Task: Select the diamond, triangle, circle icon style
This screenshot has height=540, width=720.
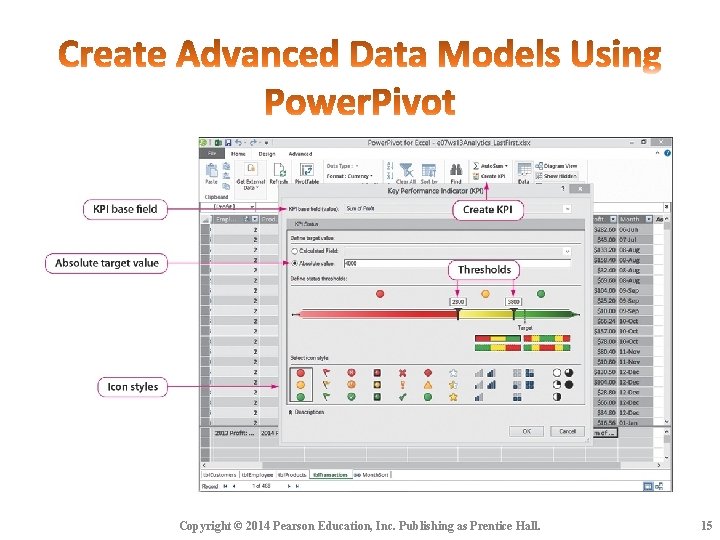Action: pyautogui.click(x=428, y=385)
